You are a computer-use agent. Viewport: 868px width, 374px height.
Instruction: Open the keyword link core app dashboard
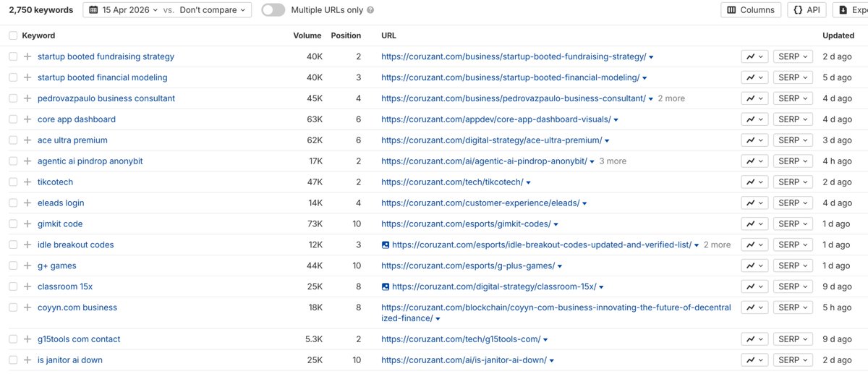pos(77,119)
